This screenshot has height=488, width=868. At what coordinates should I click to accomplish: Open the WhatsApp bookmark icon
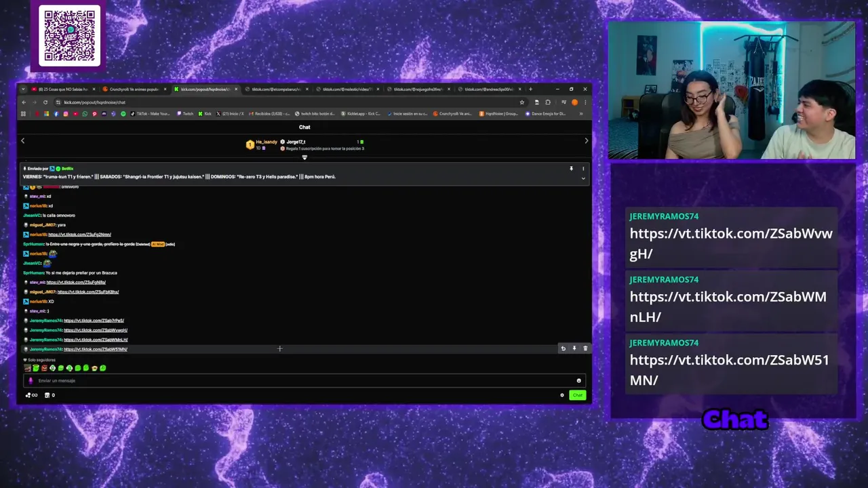85,114
